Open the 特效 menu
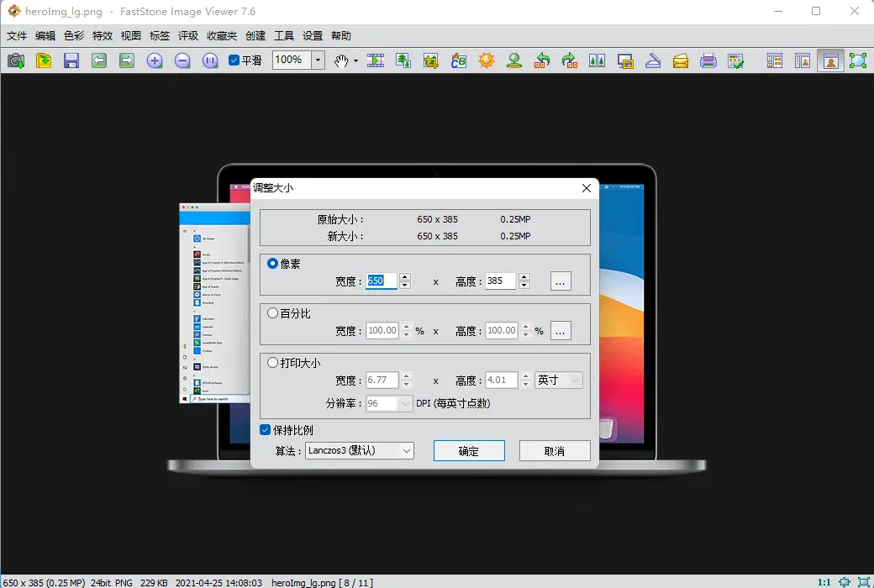874x588 pixels. click(x=103, y=35)
